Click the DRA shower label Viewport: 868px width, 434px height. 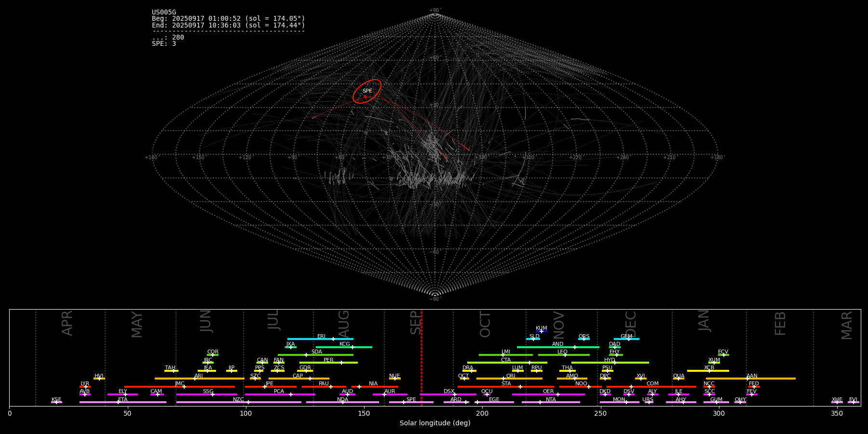click(x=468, y=368)
